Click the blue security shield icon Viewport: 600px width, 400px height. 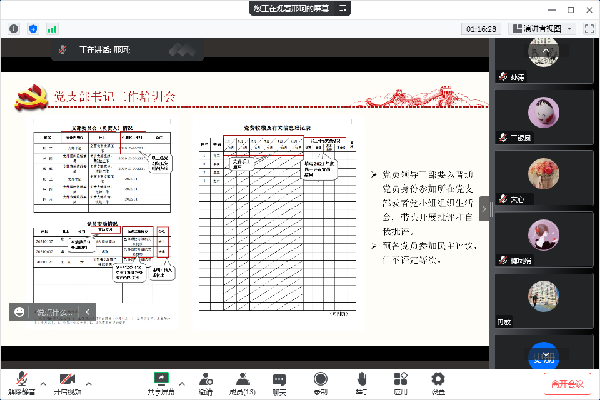[x=34, y=30]
